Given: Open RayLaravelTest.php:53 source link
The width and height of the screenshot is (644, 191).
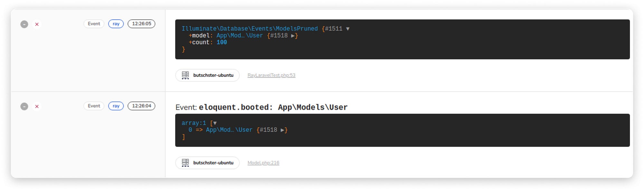Looking at the screenshot, I should pyautogui.click(x=271, y=75).
